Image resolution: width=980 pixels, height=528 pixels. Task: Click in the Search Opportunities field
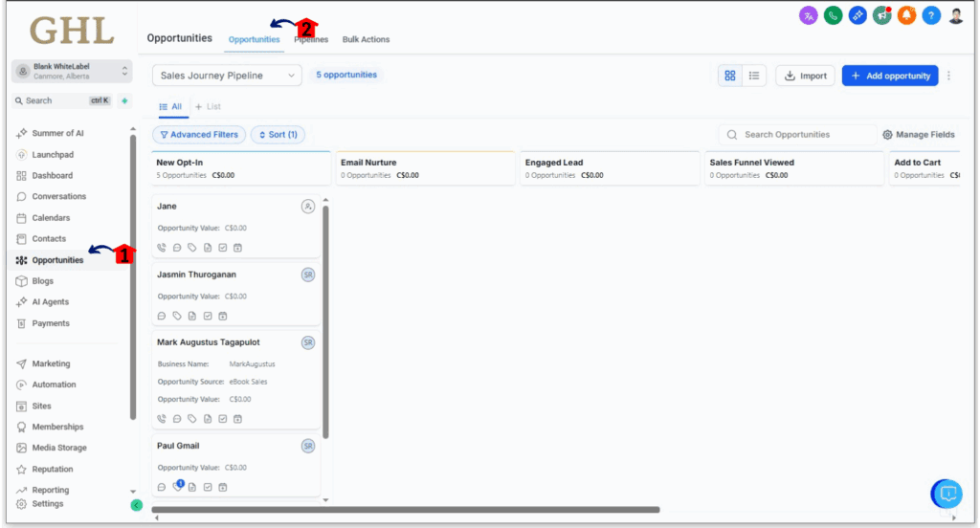tap(797, 134)
